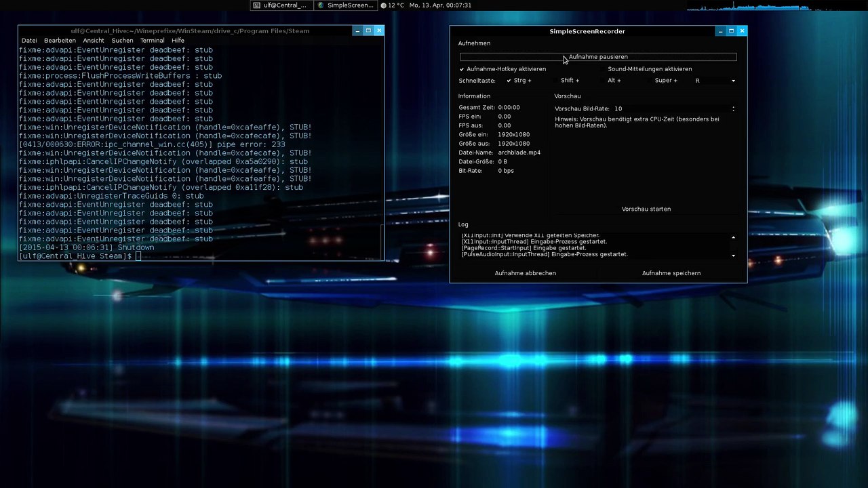Screen dimensions: 868x488
Task: Click the FPS aus value 0.00
Action: pos(505,125)
